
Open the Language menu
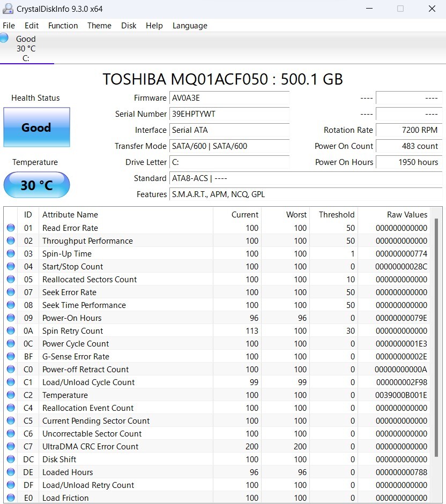click(190, 25)
